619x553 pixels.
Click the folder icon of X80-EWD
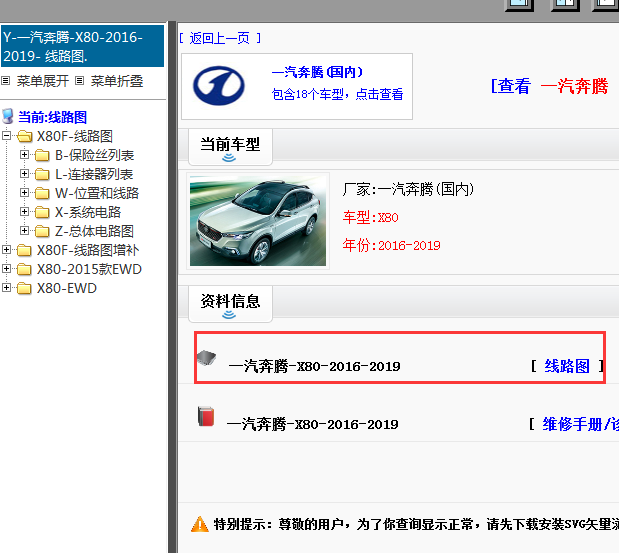[x=24, y=288]
